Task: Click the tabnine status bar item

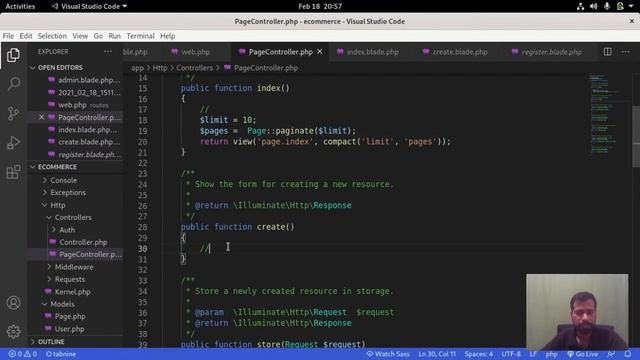Action: [x=60, y=354]
